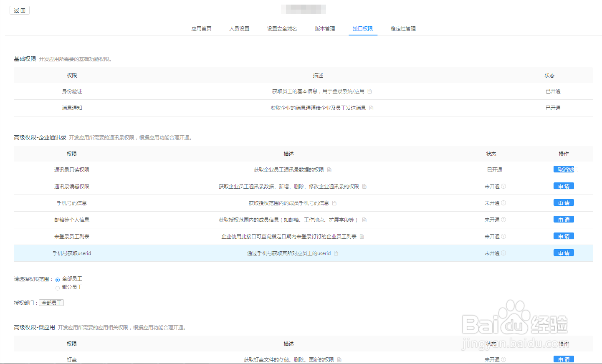Go to 应用首页 tab
Screen dimensions: 602x364
(x=202, y=29)
